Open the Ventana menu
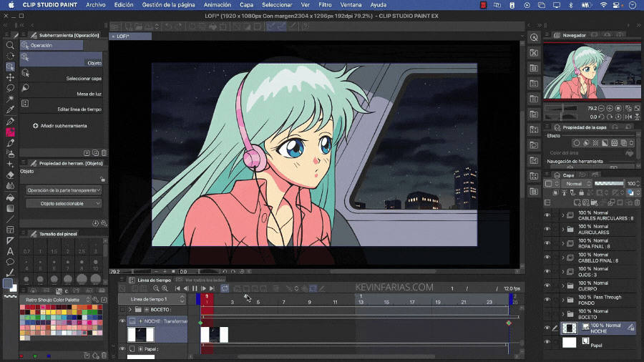The width and height of the screenshot is (644, 362). [x=351, y=5]
